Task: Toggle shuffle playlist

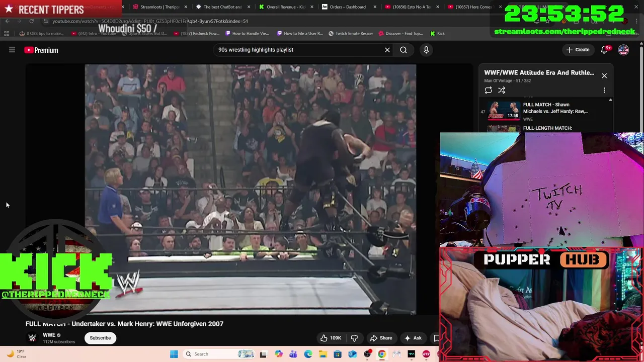Action: click(x=502, y=90)
